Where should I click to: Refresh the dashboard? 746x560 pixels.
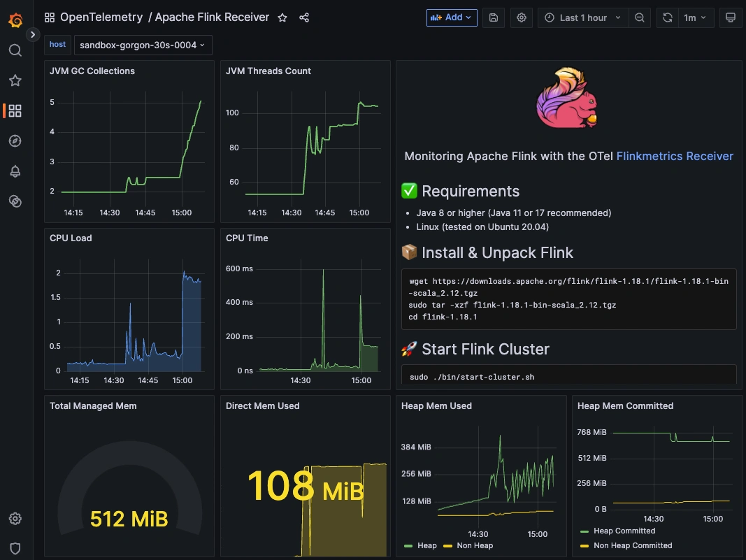[x=668, y=17]
